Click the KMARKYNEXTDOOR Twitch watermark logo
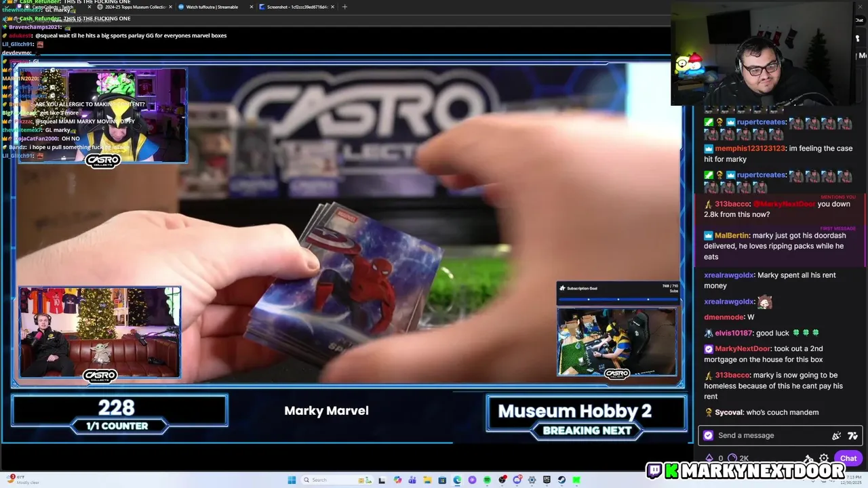The height and width of the screenshot is (488, 868). pos(747,470)
